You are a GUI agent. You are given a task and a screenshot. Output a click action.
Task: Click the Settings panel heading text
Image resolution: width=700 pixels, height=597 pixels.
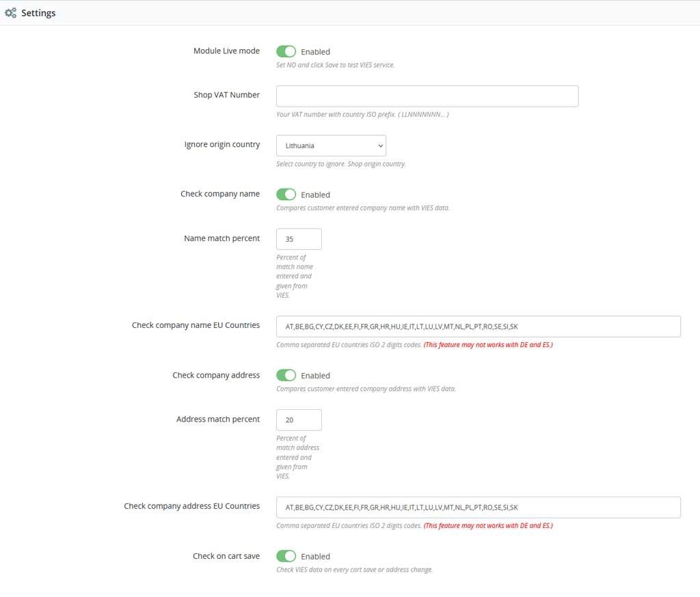[x=38, y=13]
